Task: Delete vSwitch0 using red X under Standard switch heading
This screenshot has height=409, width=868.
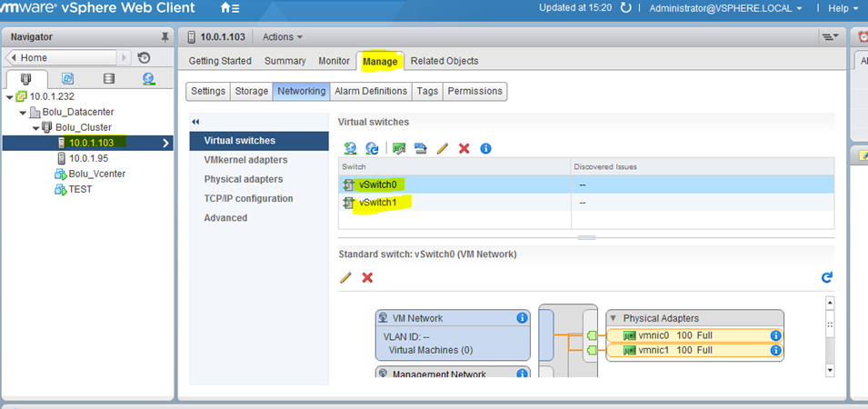Action: [x=367, y=277]
